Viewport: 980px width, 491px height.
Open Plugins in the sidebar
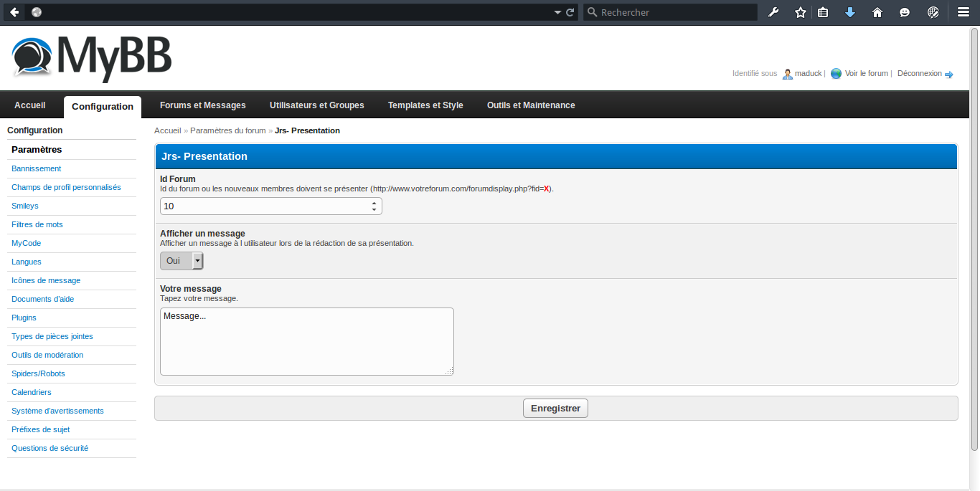pos(24,318)
